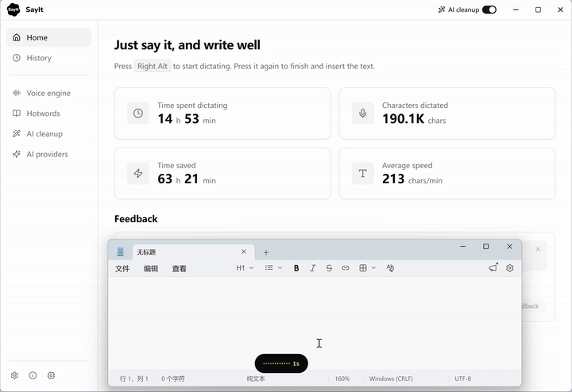Open AI cleanup settings in sidebar
This screenshot has width=572, height=392.
[49, 133]
